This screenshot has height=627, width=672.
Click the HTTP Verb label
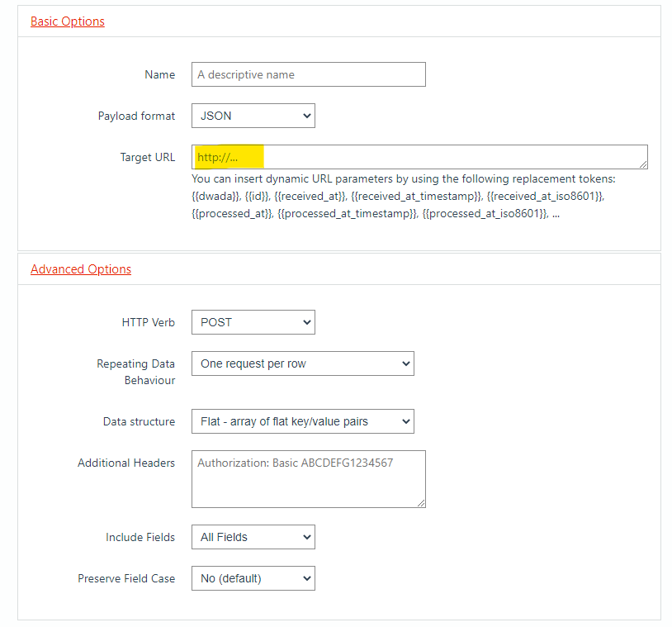point(149,322)
